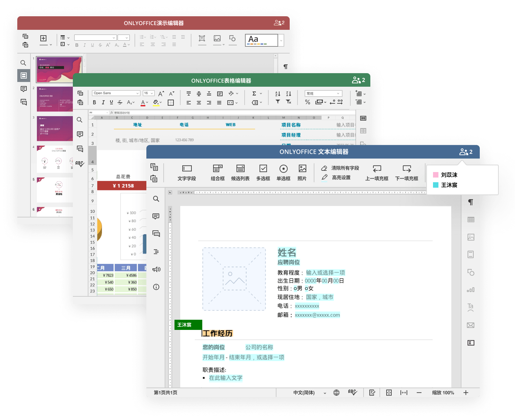Click fit to width icon in status bar

coord(404,393)
